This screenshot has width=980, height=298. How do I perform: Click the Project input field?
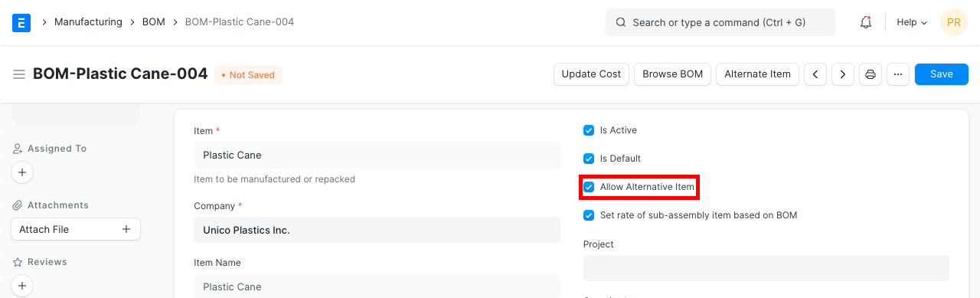click(766, 268)
